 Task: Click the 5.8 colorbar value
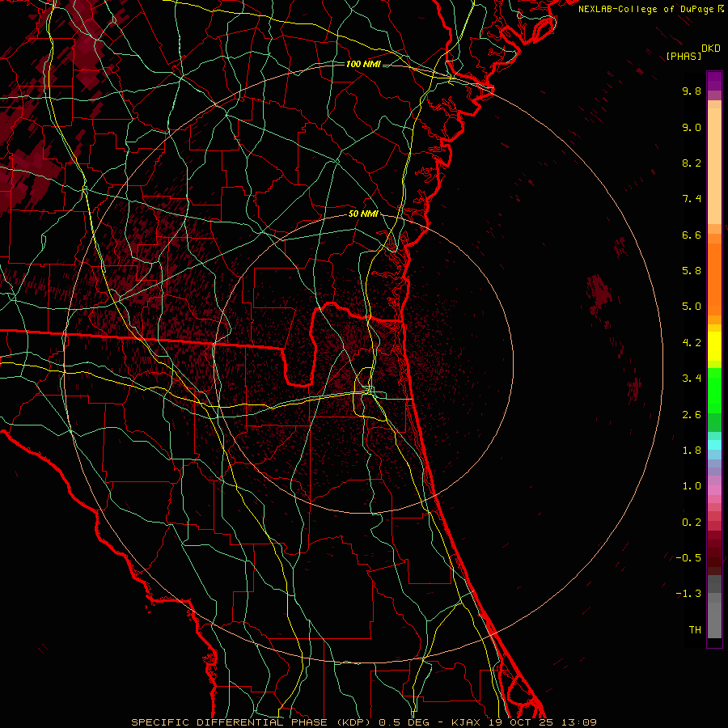coord(692,271)
